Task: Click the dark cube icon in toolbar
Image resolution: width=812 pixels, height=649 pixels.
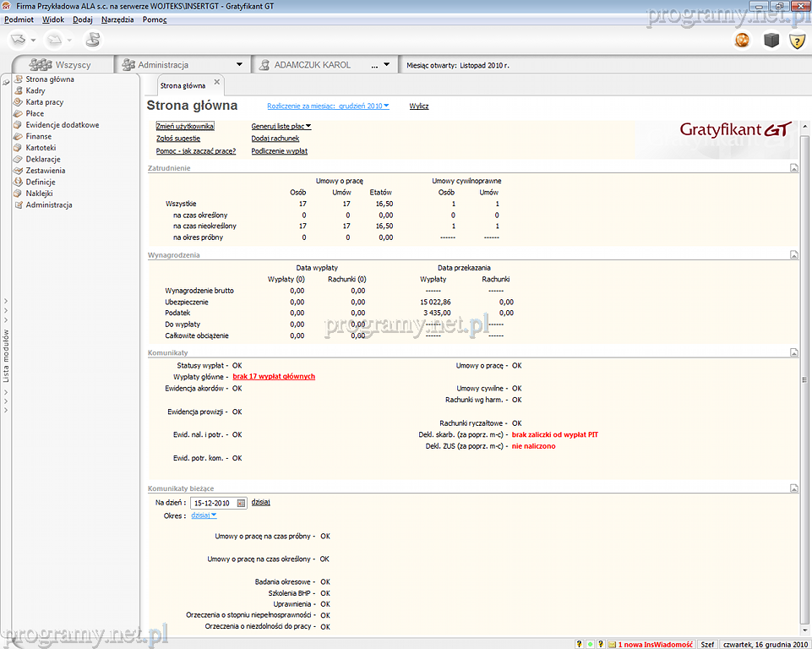Action: [x=770, y=41]
